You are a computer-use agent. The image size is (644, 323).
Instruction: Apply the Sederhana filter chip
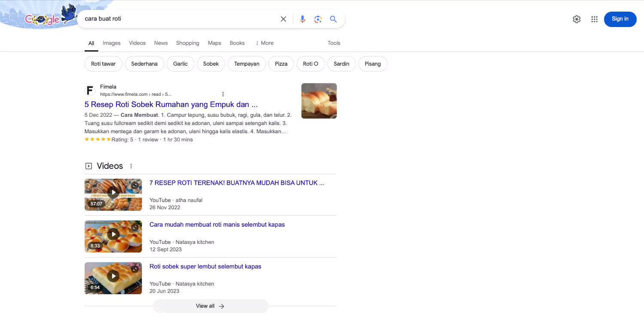144,64
